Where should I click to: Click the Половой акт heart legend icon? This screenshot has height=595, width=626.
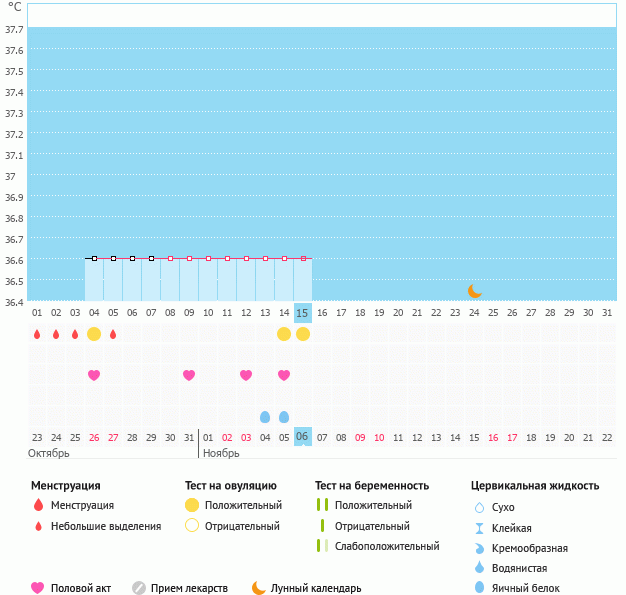click(x=38, y=588)
